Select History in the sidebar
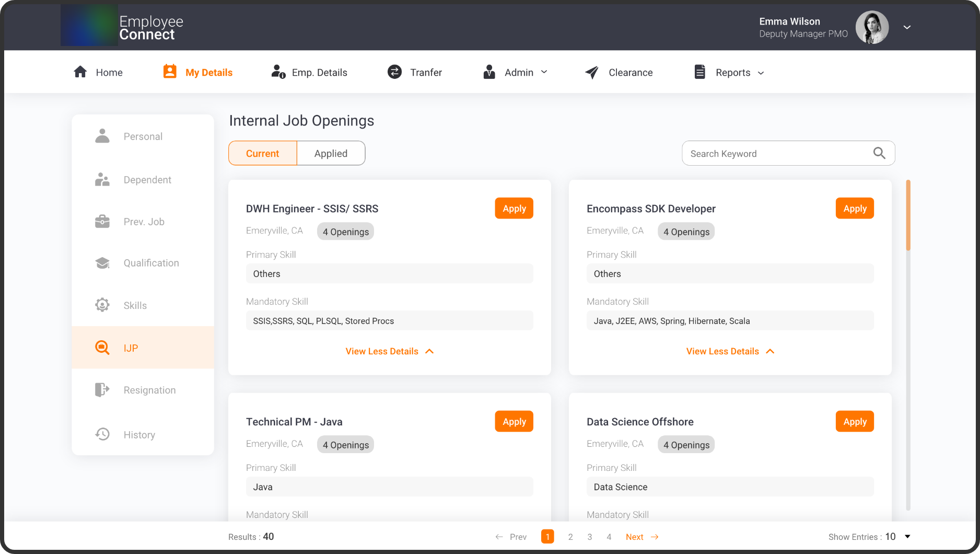The width and height of the screenshot is (980, 554). click(143, 434)
